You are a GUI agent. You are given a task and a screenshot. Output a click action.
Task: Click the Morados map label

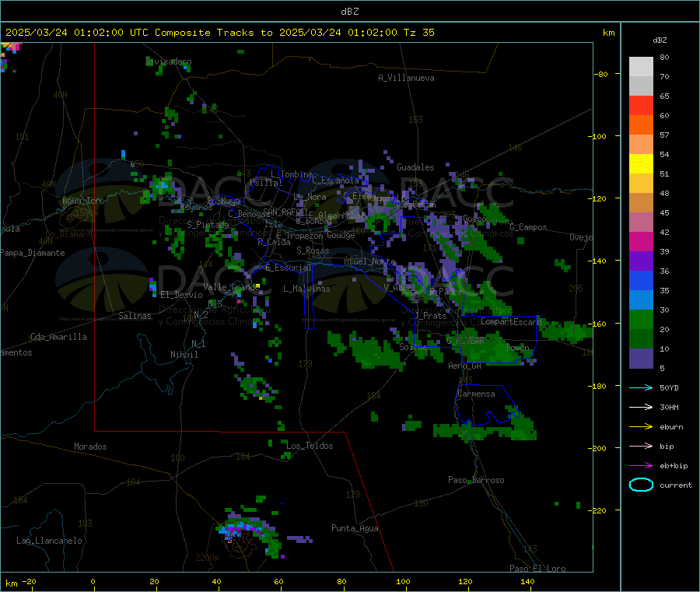tap(90, 447)
